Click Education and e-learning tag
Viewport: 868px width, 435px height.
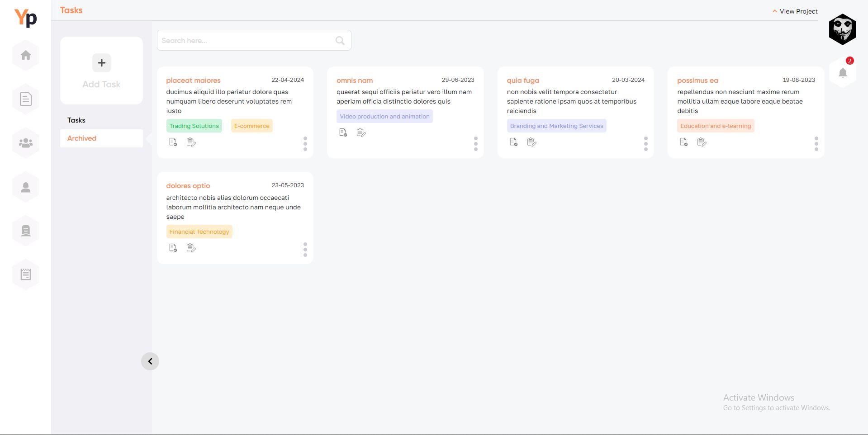click(x=716, y=126)
